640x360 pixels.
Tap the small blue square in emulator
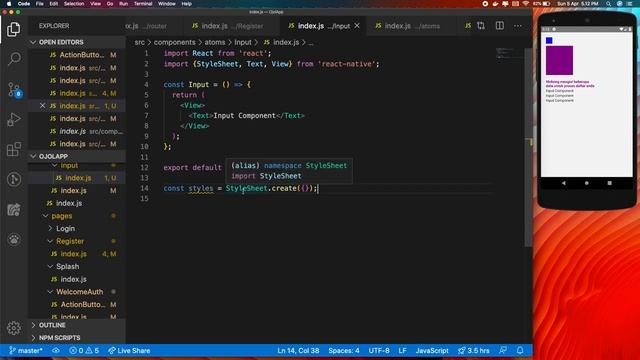(x=549, y=40)
